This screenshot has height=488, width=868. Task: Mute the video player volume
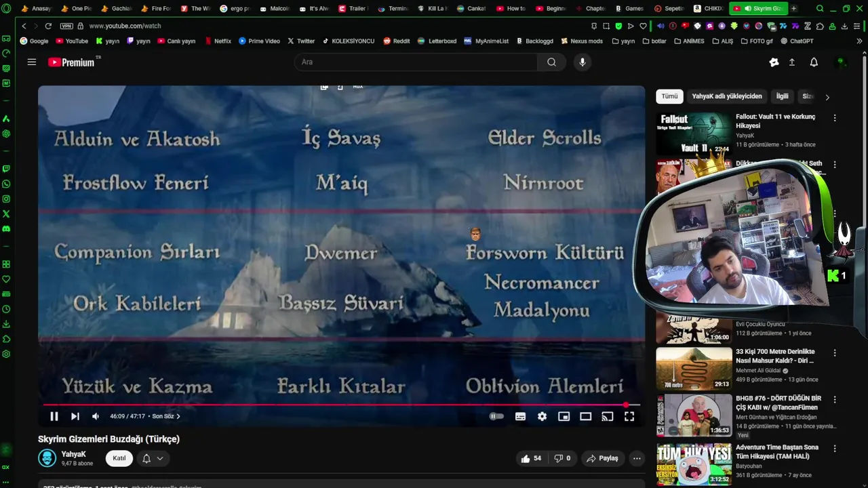(96, 417)
